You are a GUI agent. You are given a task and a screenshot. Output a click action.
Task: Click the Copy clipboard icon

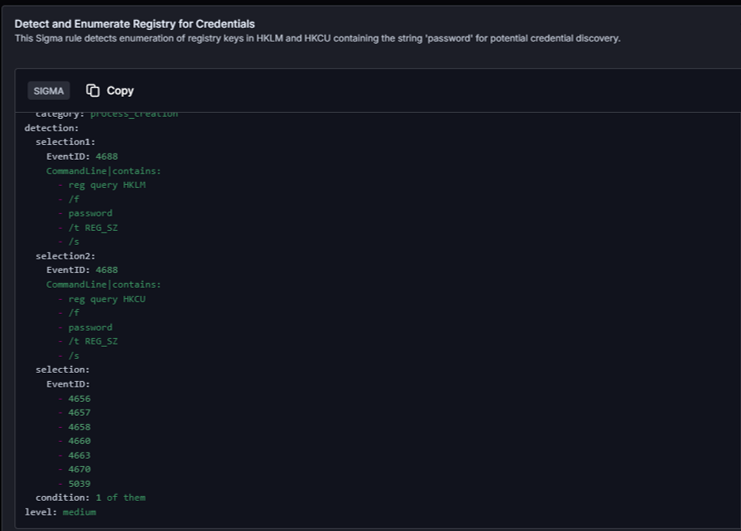tap(93, 90)
